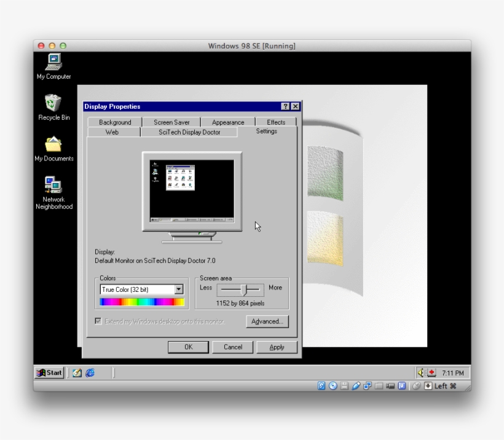The width and height of the screenshot is (504, 440).
Task: Click VirtualBox keyboard capture arrow icon
Action: pyautogui.click(x=428, y=386)
